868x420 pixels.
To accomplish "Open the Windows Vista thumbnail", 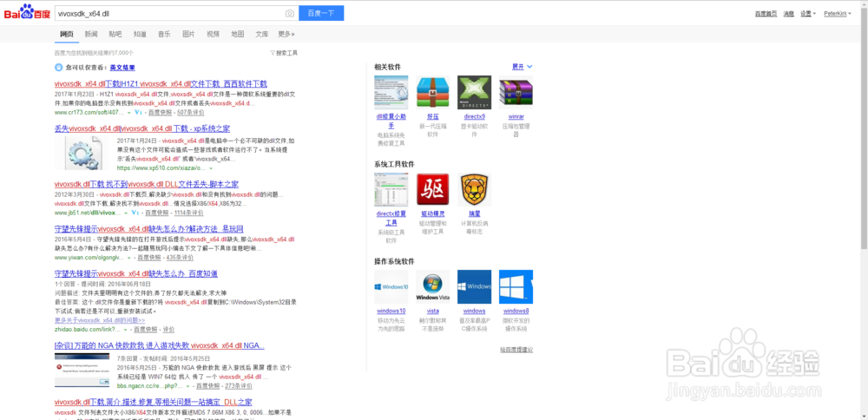I will 432,286.
